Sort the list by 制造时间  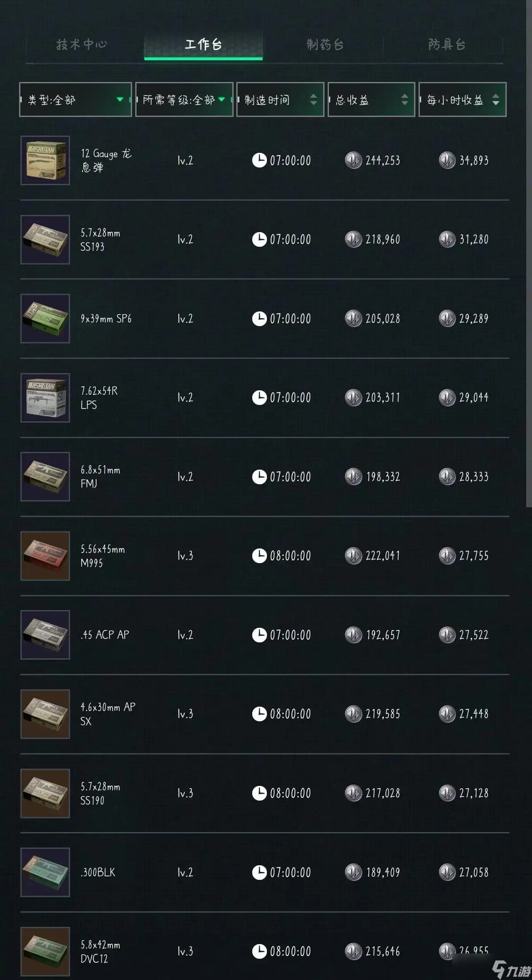(x=280, y=100)
